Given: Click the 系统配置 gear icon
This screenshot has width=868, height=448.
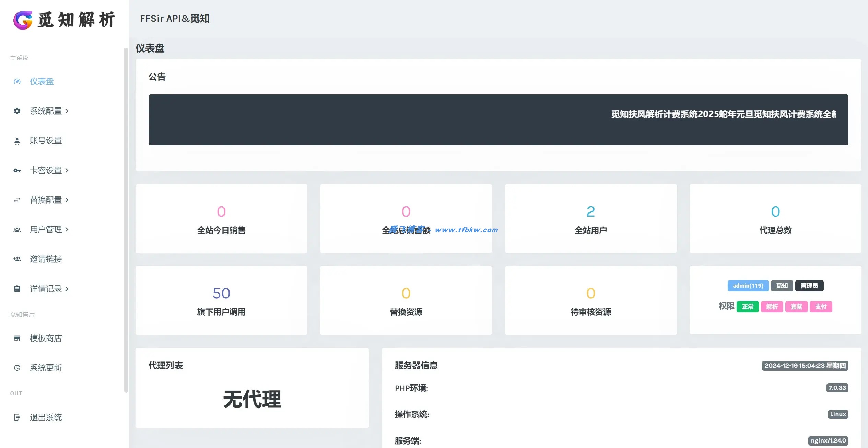Looking at the screenshot, I should pos(17,111).
